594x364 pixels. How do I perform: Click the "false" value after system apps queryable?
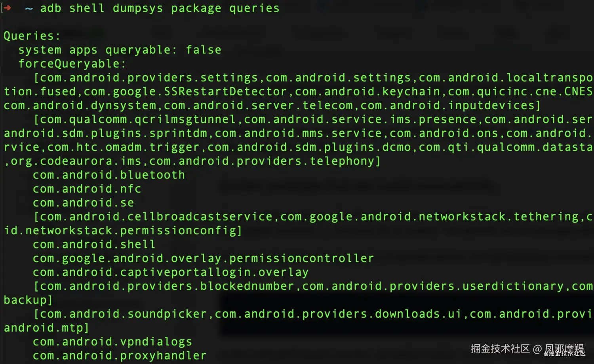[204, 50]
